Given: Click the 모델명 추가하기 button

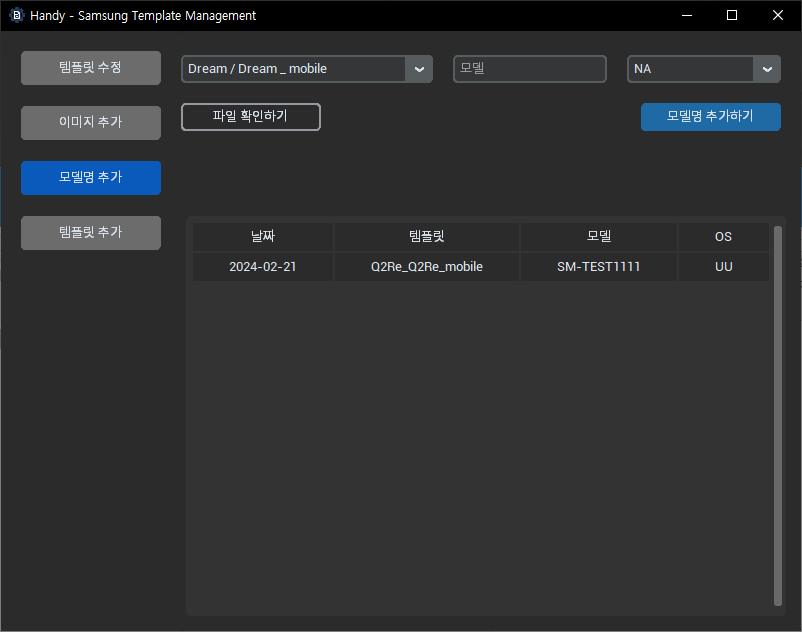Looking at the screenshot, I should click(710, 117).
